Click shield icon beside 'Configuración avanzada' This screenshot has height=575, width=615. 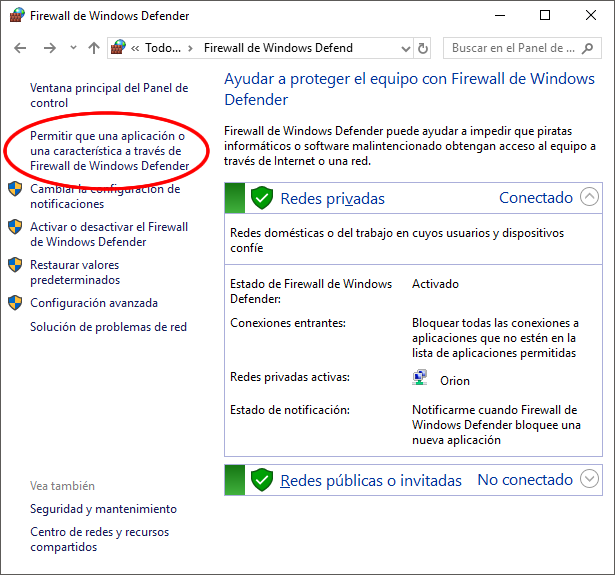tap(15, 303)
